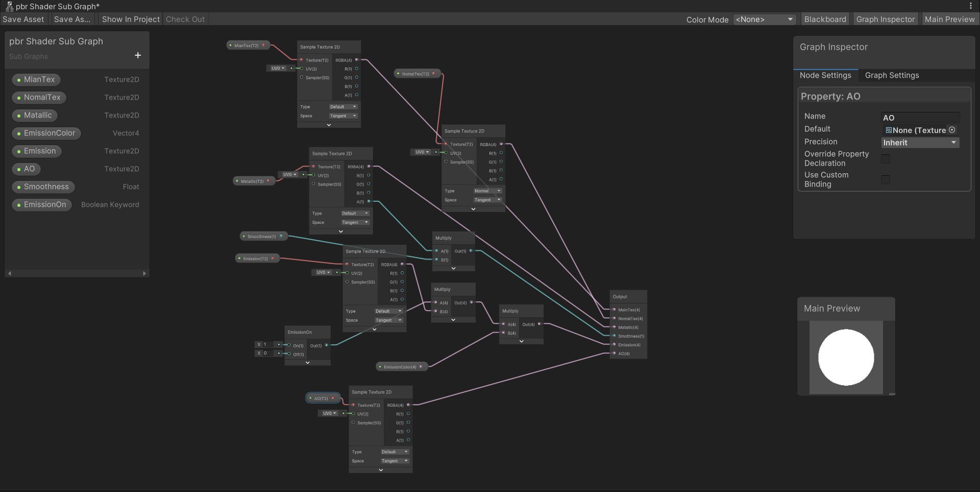Open Space Tangent dropdown on AO Sample Texture node
The height and width of the screenshot is (492, 980).
click(x=395, y=461)
